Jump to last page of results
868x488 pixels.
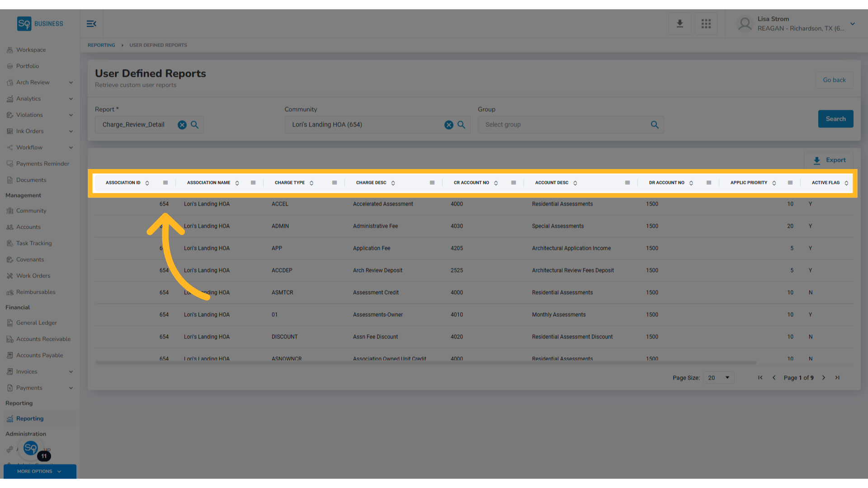coord(837,378)
